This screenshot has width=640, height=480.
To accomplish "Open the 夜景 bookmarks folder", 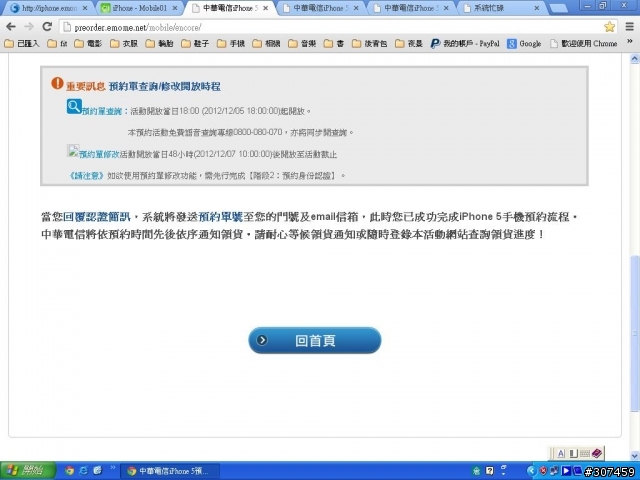I will [x=409, y=43].
